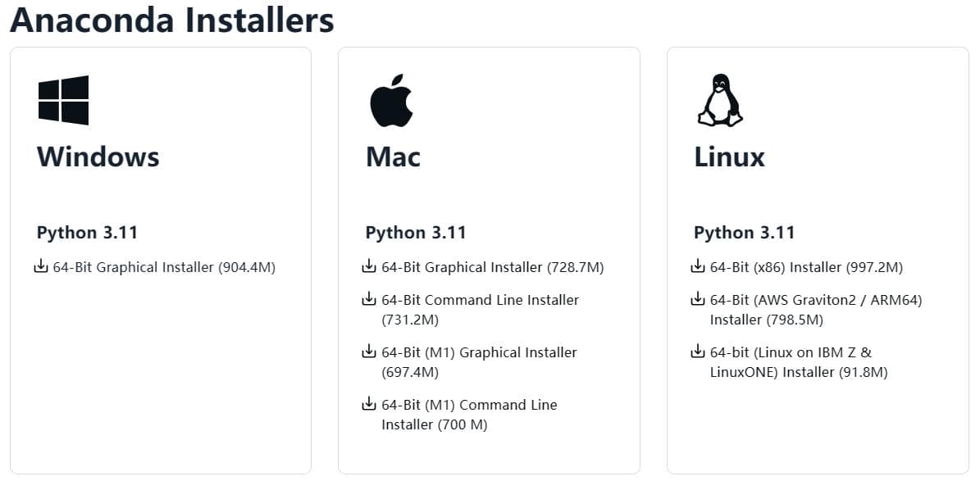The height and width of the screenshot is (481, 980).
Task: Click download icon beside Linux 64-Bit (x86) Installer
Action: click(x=698, y=267)
